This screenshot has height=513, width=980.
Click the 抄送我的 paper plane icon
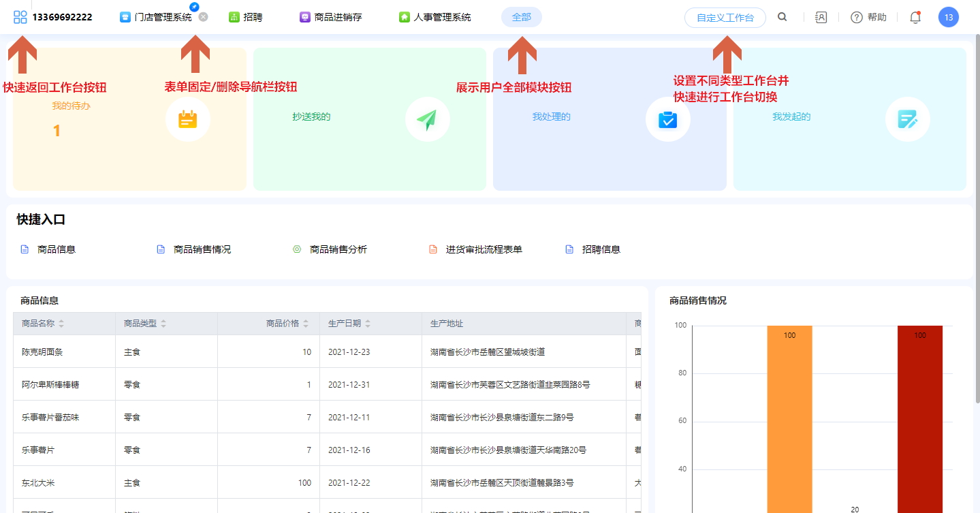click(427, 120)
